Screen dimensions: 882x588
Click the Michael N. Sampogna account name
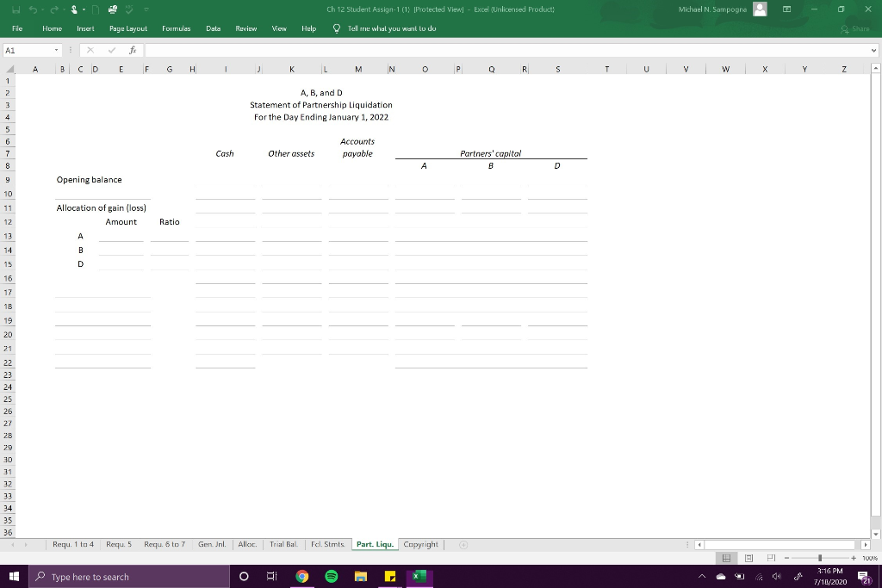[712, 9]
